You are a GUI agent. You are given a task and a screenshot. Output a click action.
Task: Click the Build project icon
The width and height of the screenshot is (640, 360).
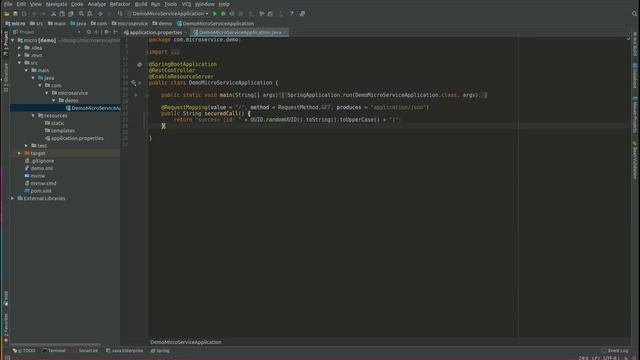pyautogui.click(x=120, y=14)
